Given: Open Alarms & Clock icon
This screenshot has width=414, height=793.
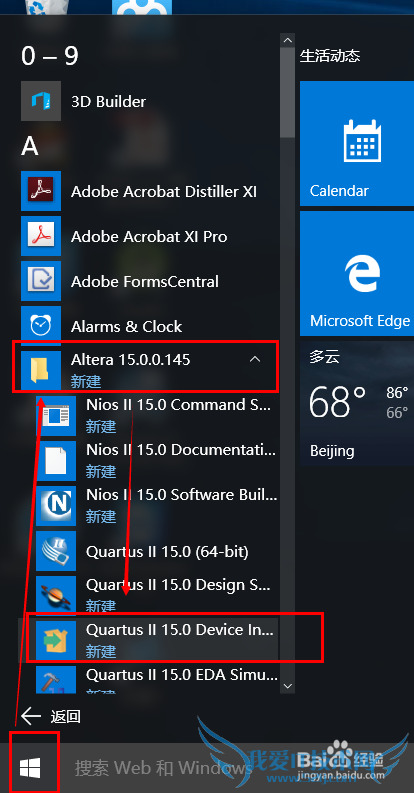Looking at the screenshot, I should (41, 326).
